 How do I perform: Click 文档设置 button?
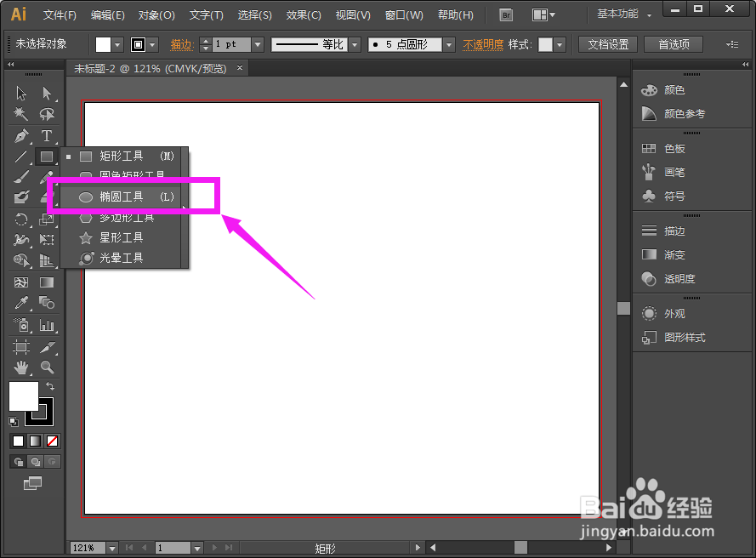[608, 44]
